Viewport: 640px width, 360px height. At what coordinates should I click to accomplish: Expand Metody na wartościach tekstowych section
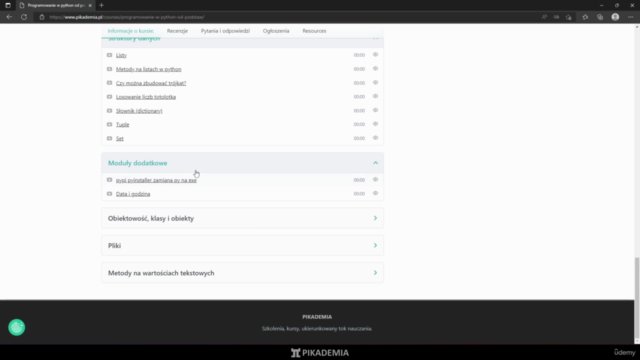[x=242, y=273]
